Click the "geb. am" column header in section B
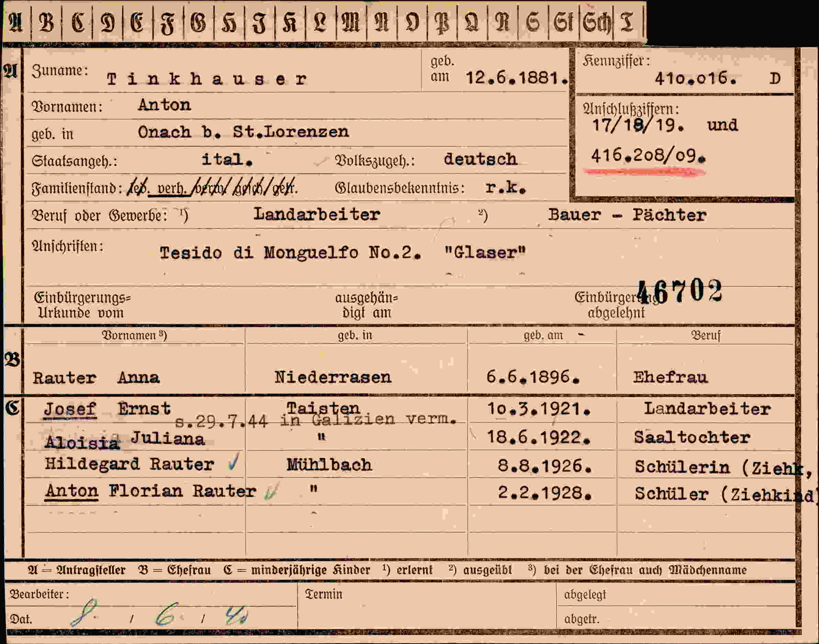The image size is (819, 644). (543, 335)
